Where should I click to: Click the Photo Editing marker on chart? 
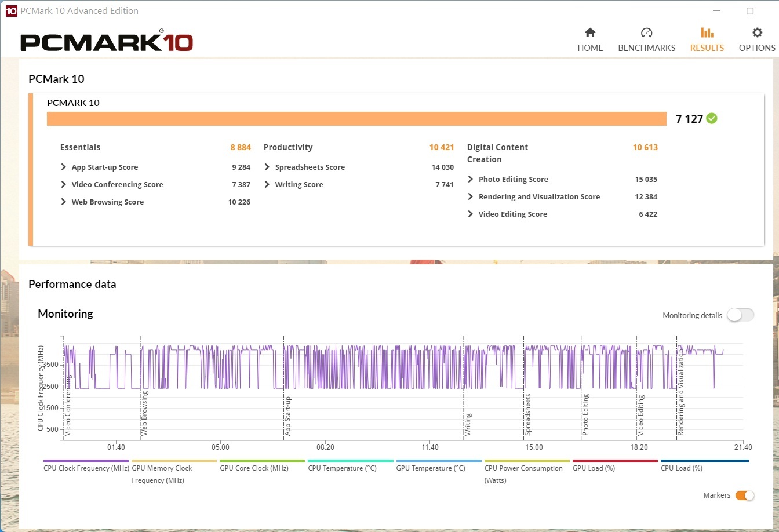585,415
